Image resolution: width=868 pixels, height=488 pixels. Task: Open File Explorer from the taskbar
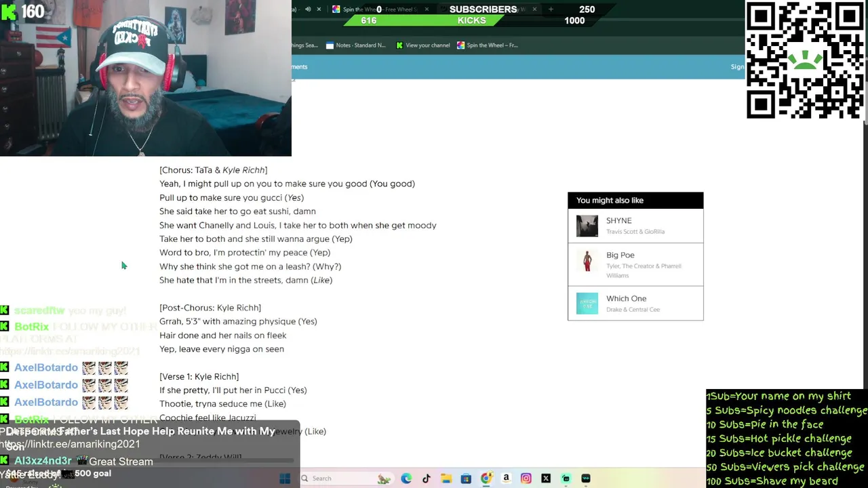tap(446, 479)
